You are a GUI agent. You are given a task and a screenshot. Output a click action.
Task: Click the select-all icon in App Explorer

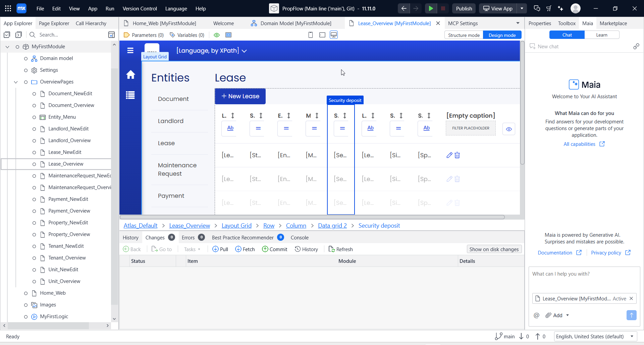[7, 35]
